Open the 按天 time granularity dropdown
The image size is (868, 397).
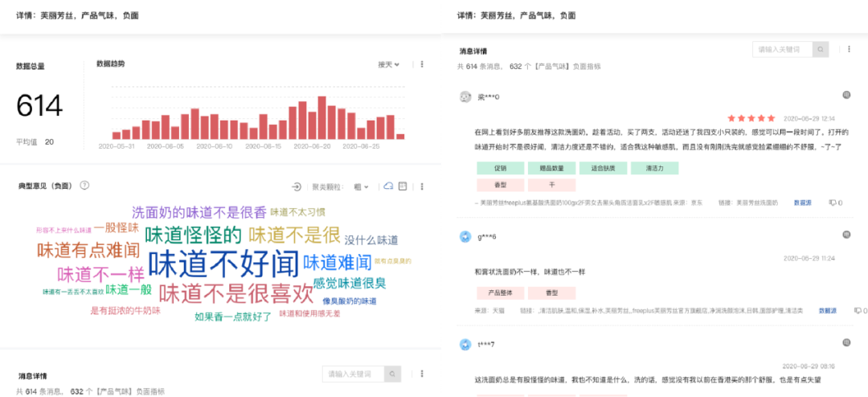tap(389, 64)
